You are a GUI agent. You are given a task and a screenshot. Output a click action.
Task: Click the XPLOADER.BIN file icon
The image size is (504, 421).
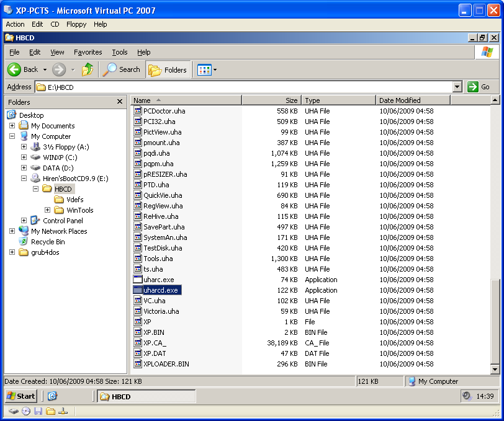[x=138, y=364]
